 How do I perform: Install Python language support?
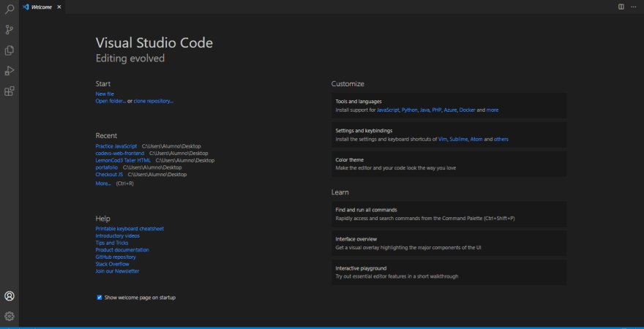[410, 110]
